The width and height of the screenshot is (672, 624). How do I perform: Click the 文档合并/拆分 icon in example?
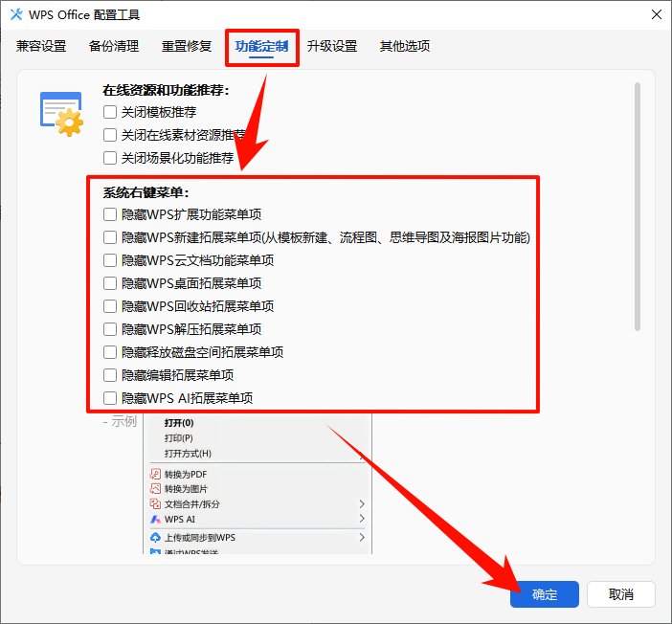pos(155,504)
